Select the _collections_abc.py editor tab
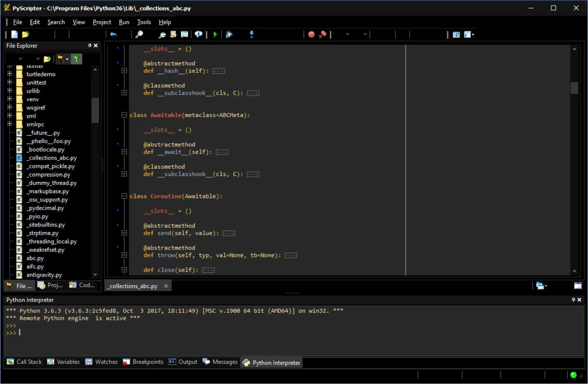This screenshot has width=588, height=384. 133,286
